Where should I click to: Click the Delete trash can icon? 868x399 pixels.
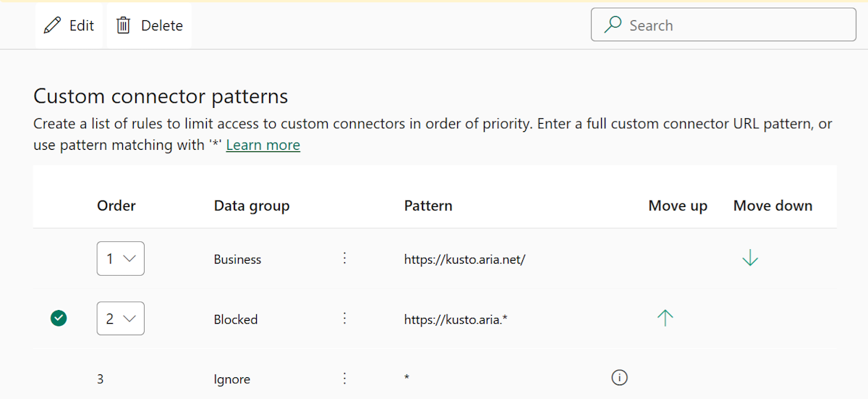[x=124, y=25]
